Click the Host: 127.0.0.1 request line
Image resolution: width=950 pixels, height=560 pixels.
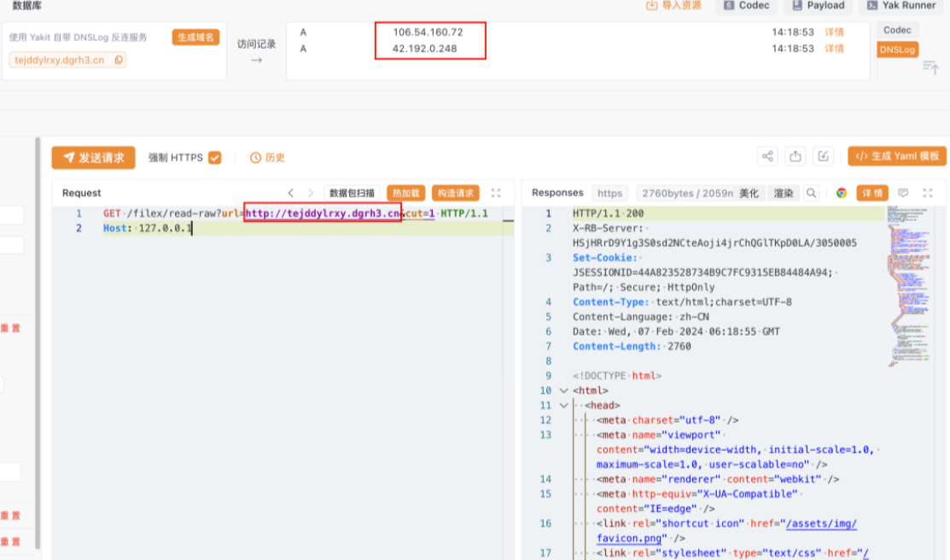(x=147, y=229)
